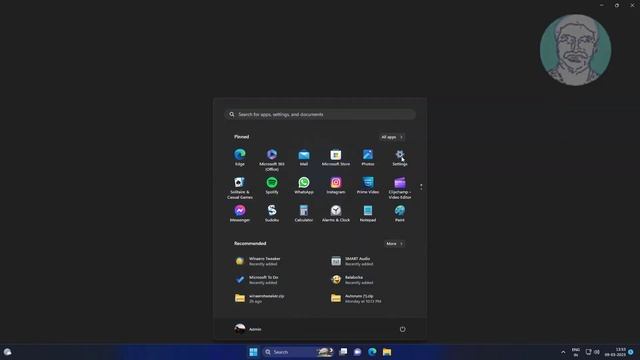
Task: Launch the Instagram pinned app
Action: pos(336,185)
